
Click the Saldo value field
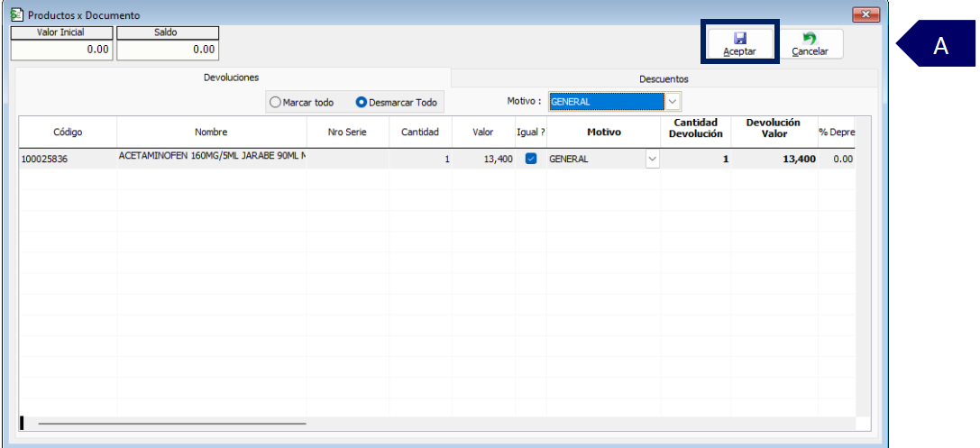point(168,50)
